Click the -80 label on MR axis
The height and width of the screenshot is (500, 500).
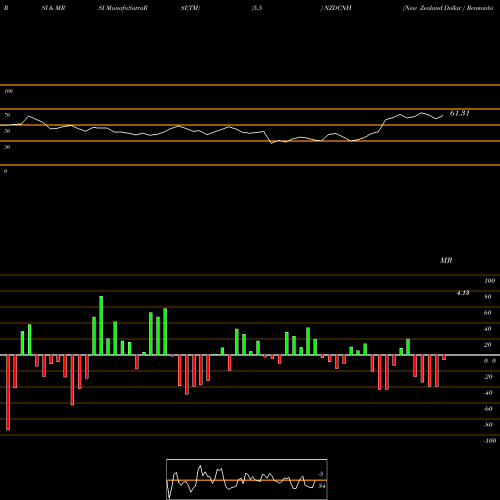pos(488,425)
